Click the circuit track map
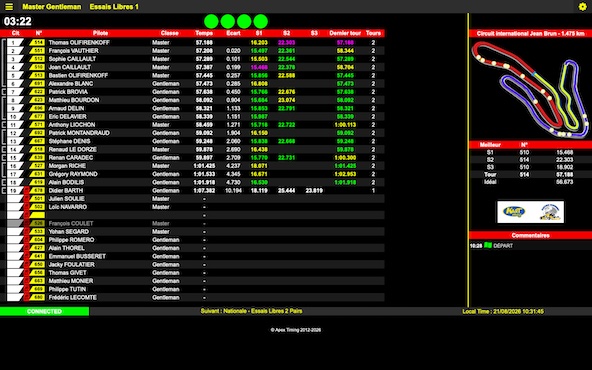 (x=530, y=89)
